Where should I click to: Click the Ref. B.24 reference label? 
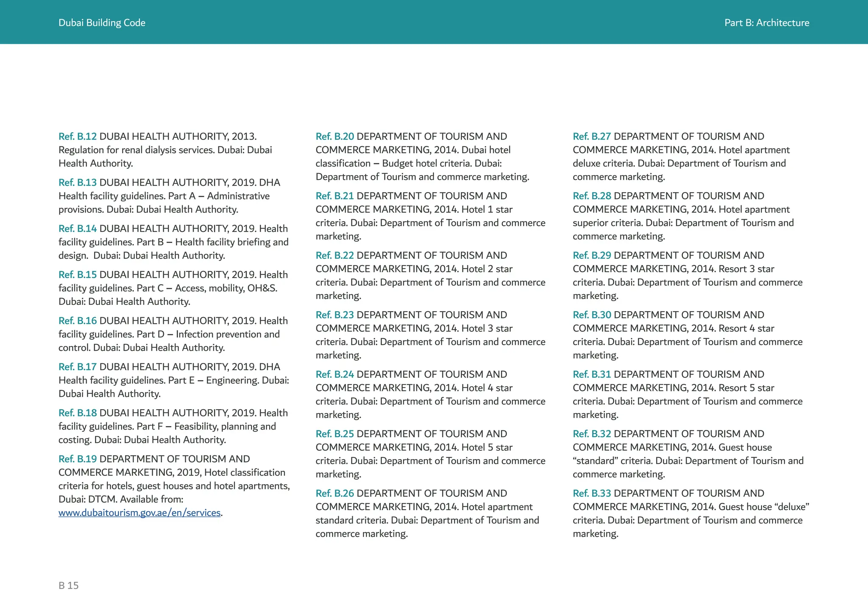tap(334, 374)
